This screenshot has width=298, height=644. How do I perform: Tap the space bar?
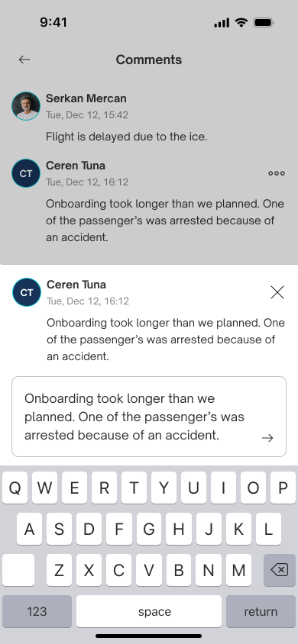[x=149, y=611]
